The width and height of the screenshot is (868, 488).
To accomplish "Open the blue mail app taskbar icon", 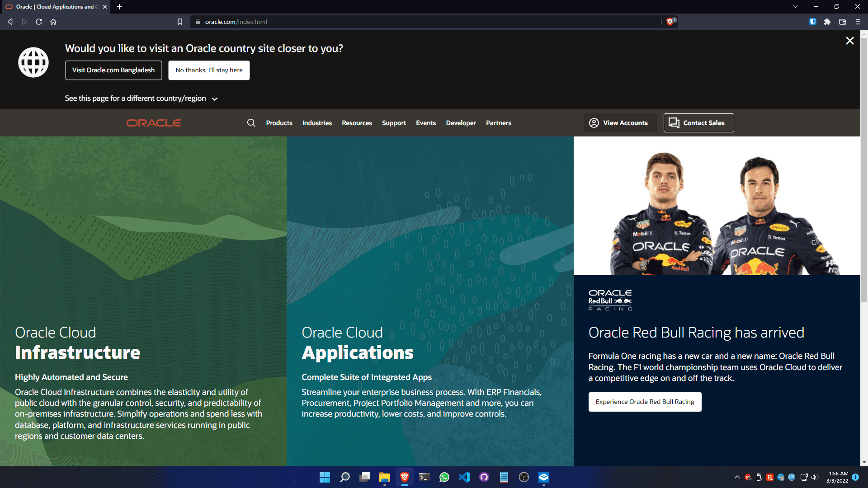I will pyautogui.click(x=544, y=477).
